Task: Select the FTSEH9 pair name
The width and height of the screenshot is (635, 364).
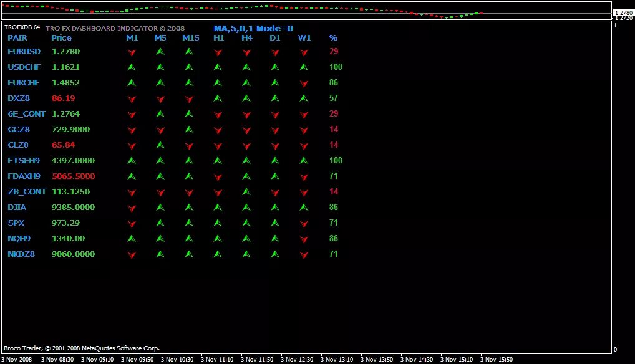Action: point(24,161)
